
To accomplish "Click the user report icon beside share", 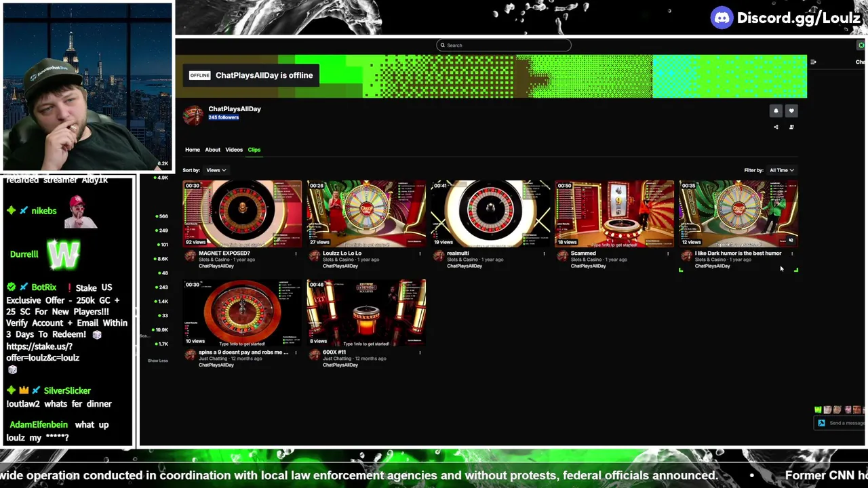I will point(791,127).
